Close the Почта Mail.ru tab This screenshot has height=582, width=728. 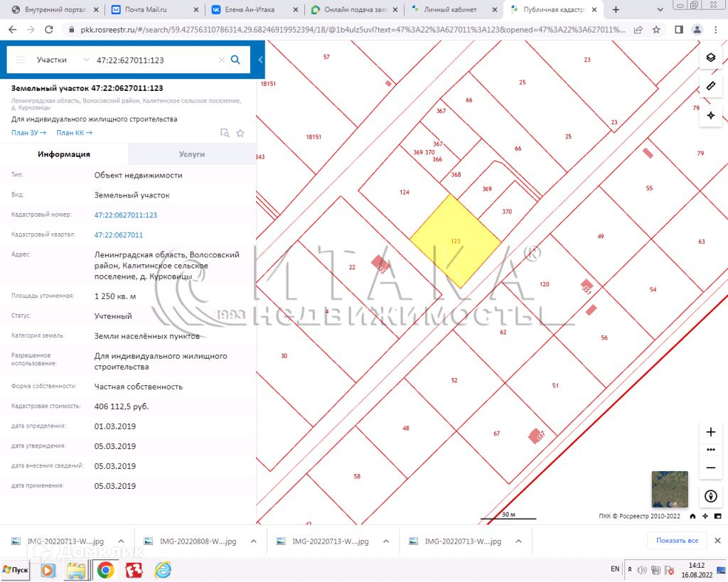tap(196, 9)
